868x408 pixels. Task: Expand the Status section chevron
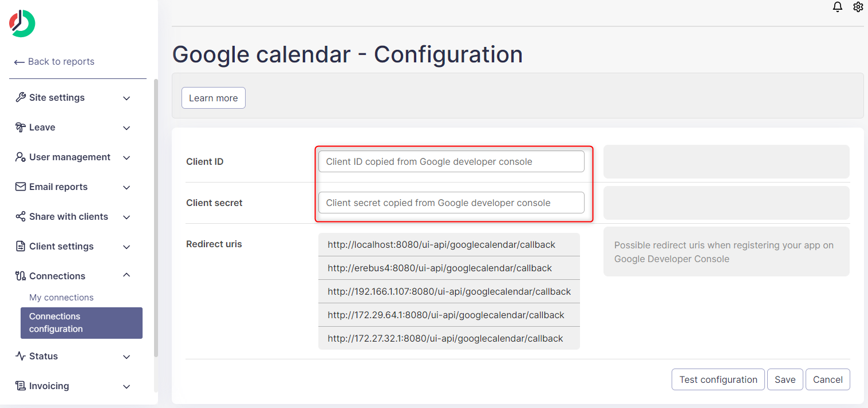(127, 356)
